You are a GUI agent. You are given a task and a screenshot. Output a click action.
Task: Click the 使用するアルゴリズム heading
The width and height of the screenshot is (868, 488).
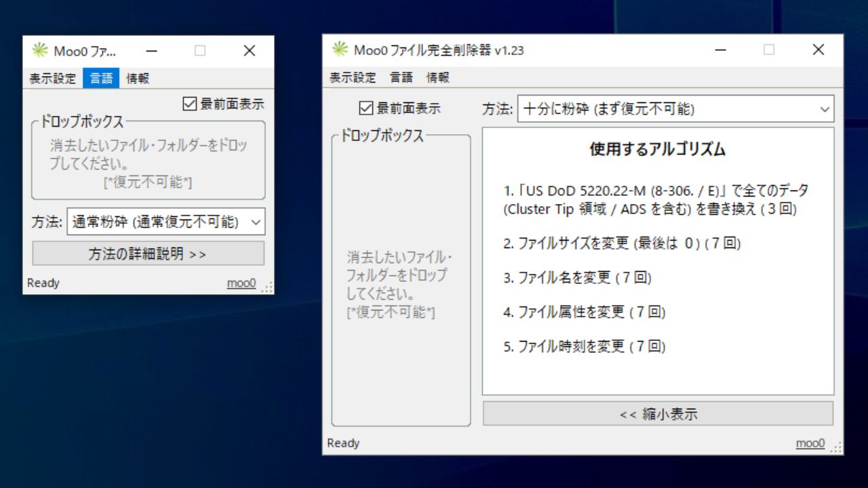point(658,150)
